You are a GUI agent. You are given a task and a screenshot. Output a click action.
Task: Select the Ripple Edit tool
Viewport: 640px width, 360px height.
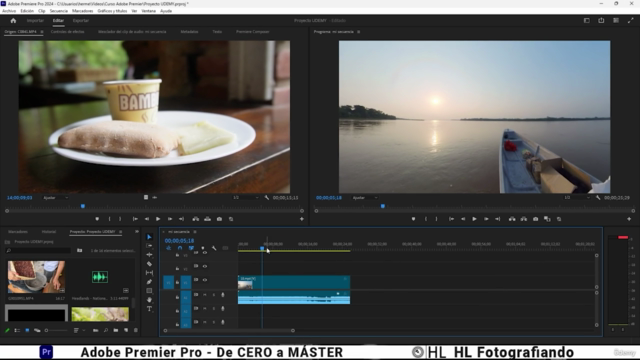(x=149, y=255)
